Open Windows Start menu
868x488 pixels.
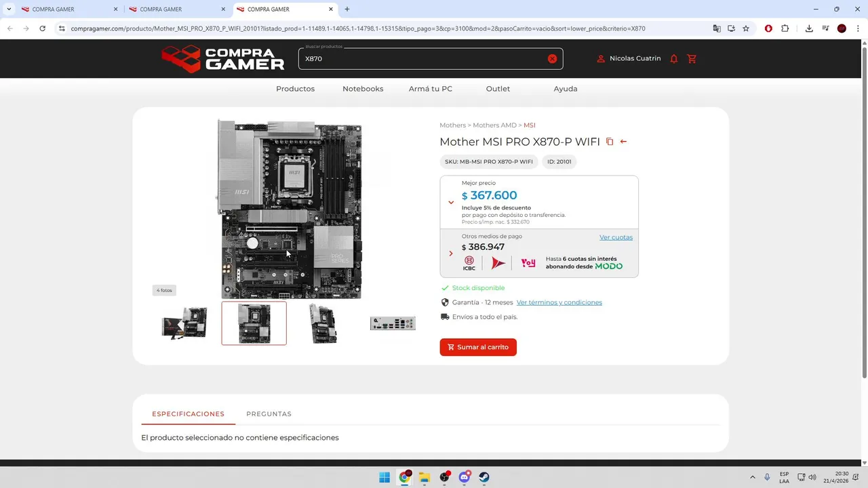pos(384,477)
